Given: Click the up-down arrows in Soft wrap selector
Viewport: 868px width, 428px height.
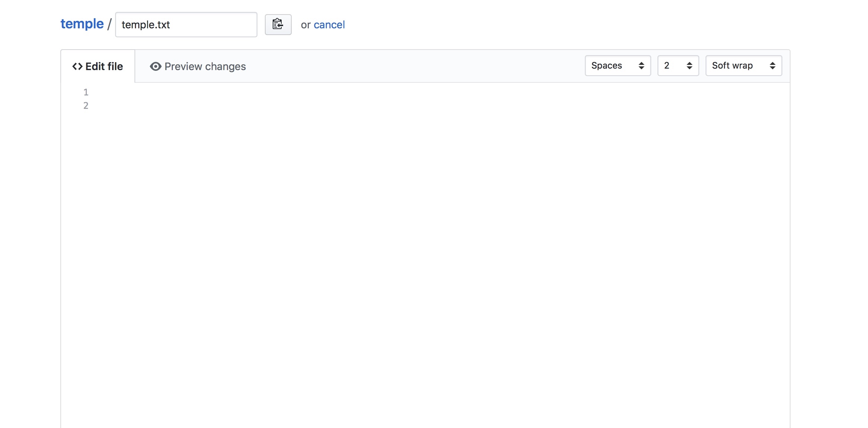Looking at the screenshot, I should (772, 66).
